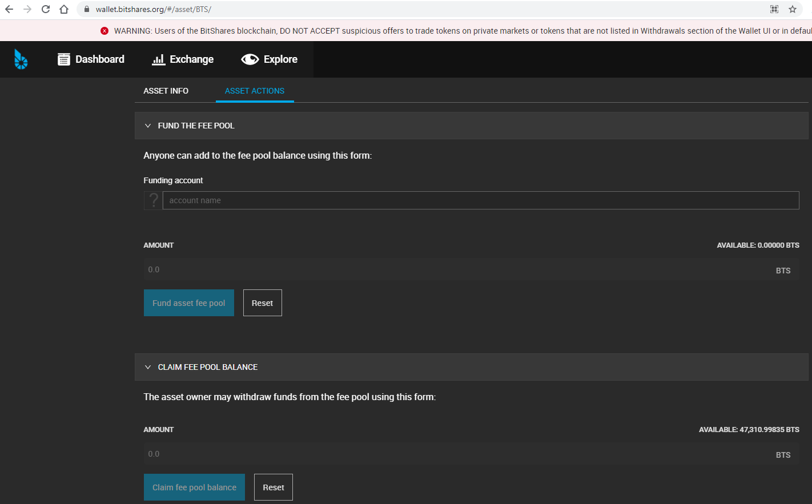This screenshot has height=504, width=812.
Task: Click the red warning error icon
Action: coord(104,31)
